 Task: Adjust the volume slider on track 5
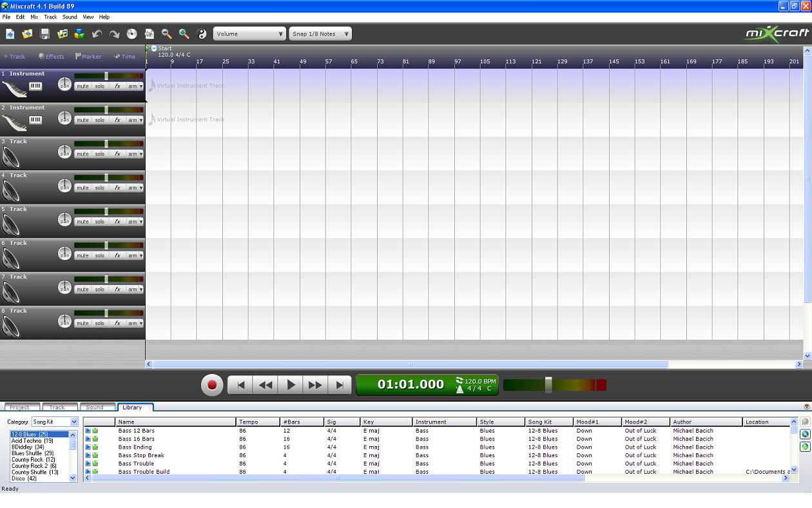pyautogui.click(x=106, y=211)
